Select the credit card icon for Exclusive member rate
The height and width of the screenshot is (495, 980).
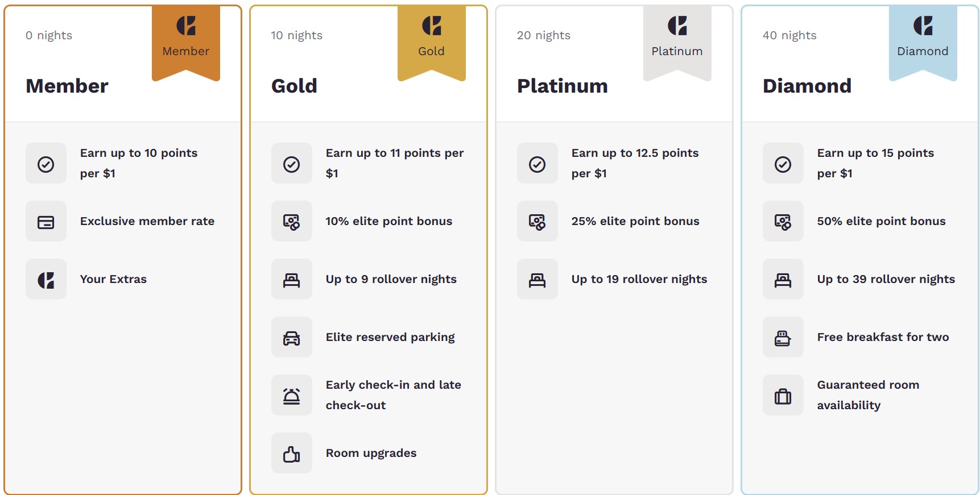click(46, 221)
